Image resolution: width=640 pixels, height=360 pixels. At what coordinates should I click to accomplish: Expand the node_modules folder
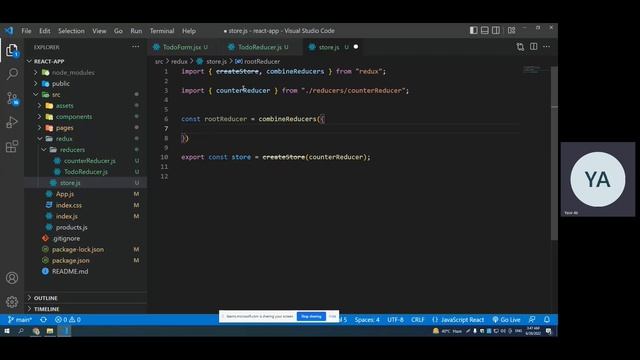73,72
